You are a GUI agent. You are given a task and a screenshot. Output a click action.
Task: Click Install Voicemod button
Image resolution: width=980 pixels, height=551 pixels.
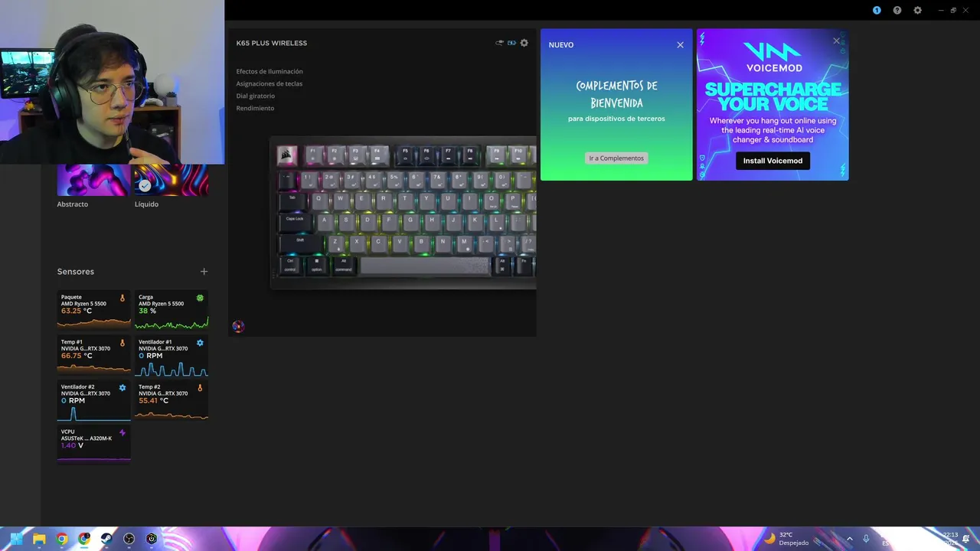click(x=773, y=161)
